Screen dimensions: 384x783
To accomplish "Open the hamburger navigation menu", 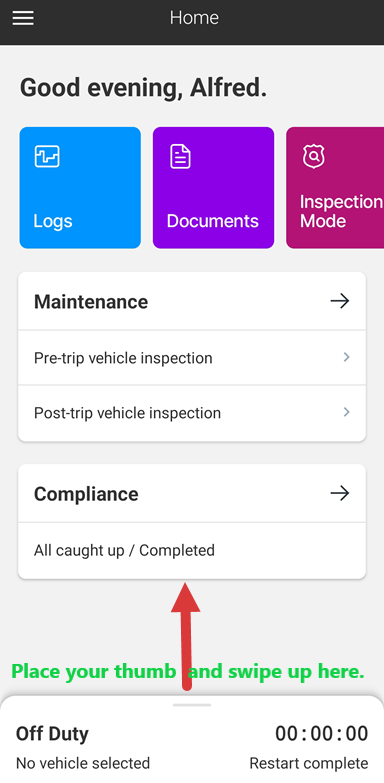I will pos(23,18).
